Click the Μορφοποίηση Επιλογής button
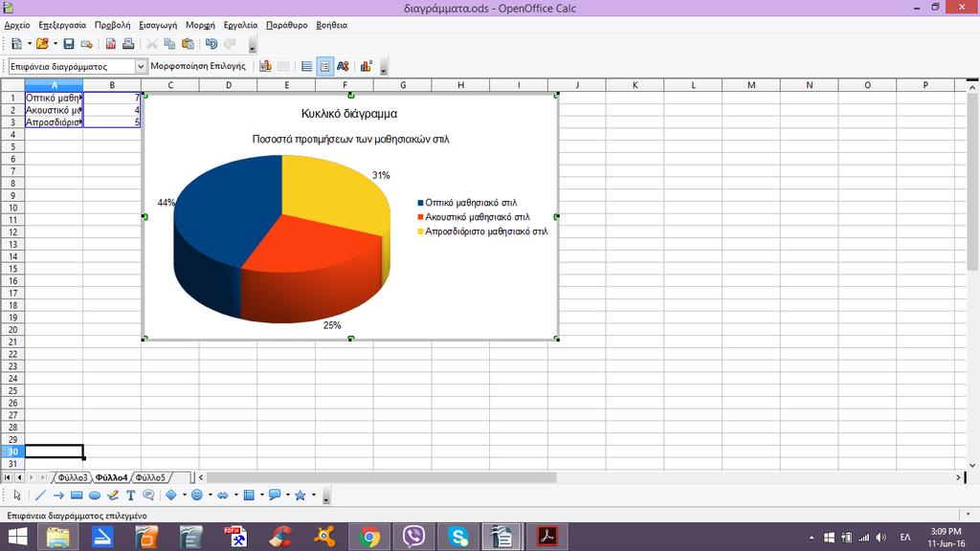980x551 pixels. 198,66
